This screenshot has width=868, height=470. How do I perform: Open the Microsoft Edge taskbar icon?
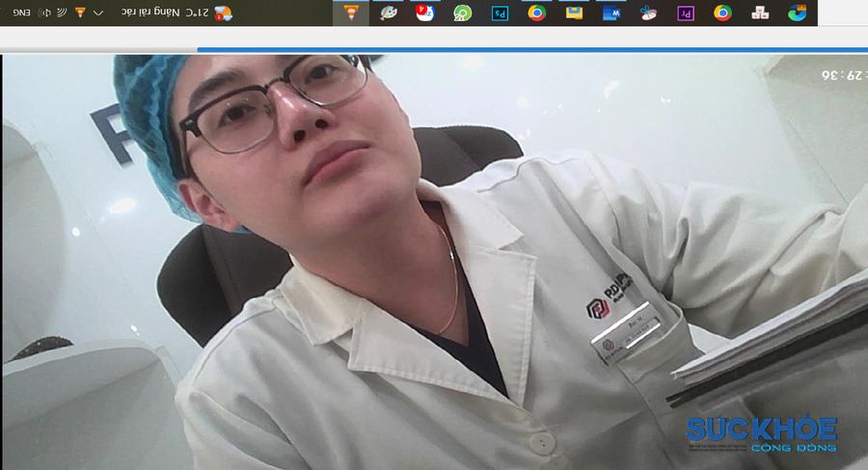(798, 13)
